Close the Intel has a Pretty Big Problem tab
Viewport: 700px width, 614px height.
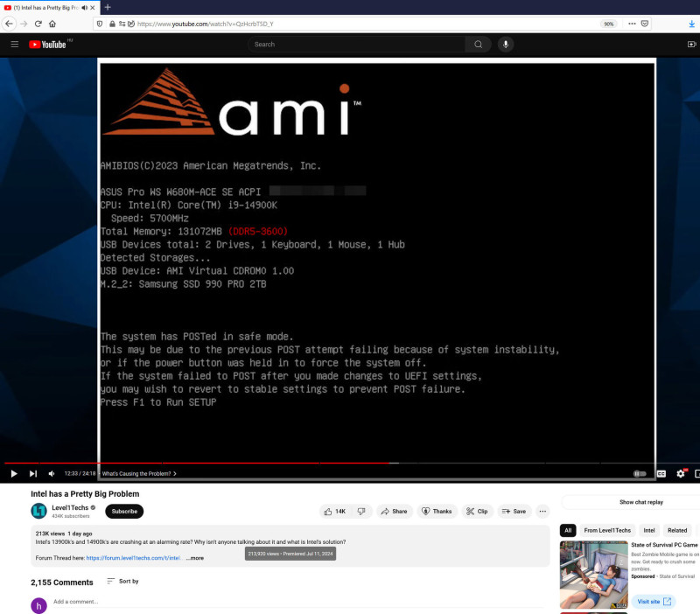click(93, 8)
